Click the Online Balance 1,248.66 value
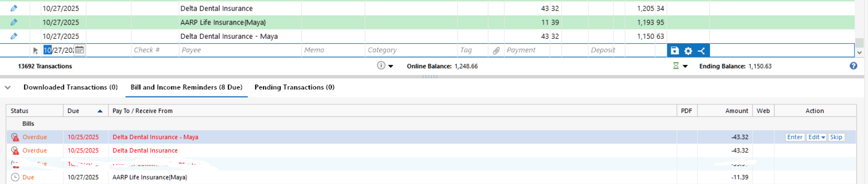The height and width of the screenshot is (184, 868). 466,66
